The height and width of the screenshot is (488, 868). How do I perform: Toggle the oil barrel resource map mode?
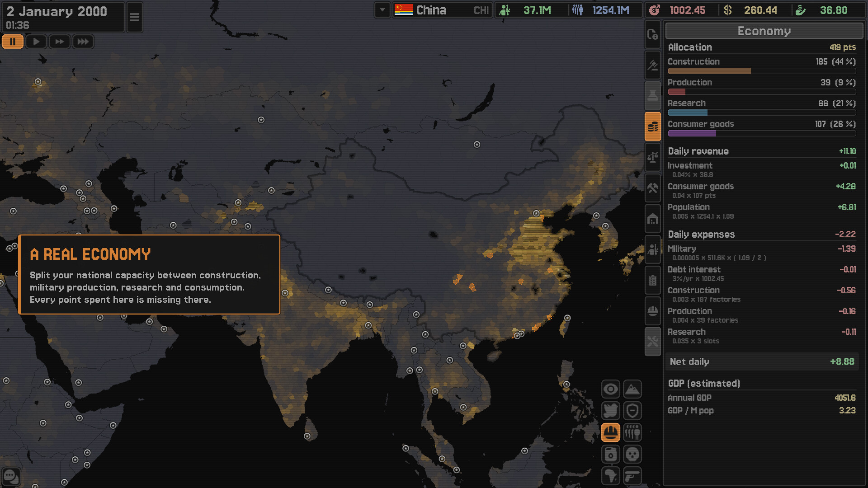point(610,454)
